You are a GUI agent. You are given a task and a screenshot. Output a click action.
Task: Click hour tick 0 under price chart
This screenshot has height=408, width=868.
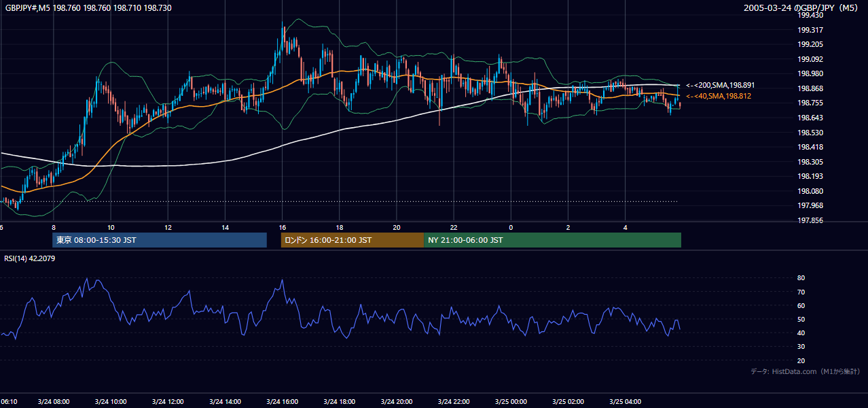click(x=511, y=228)
